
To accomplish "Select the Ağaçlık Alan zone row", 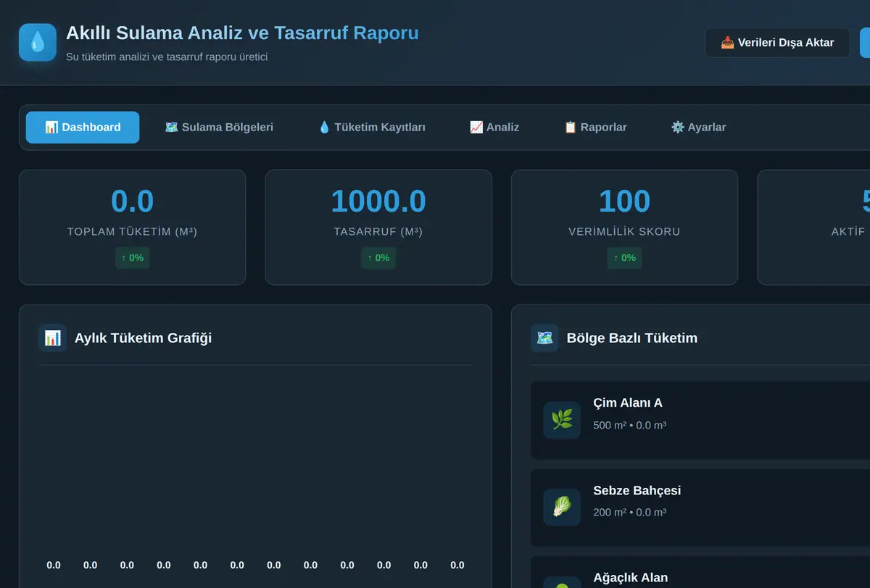I will click(700, 572).
